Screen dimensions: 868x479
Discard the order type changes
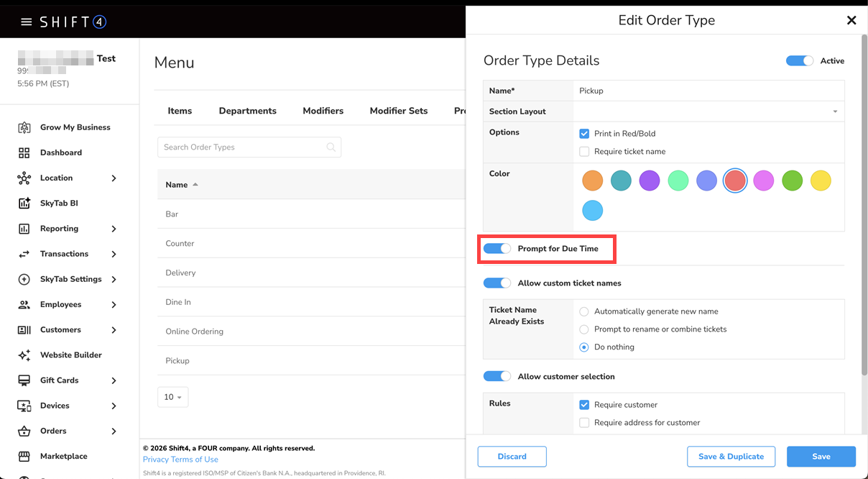point(512,457)
